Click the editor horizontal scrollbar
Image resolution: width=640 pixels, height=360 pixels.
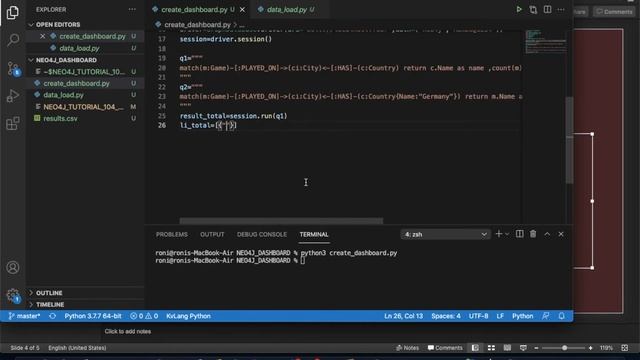point(281,221)
